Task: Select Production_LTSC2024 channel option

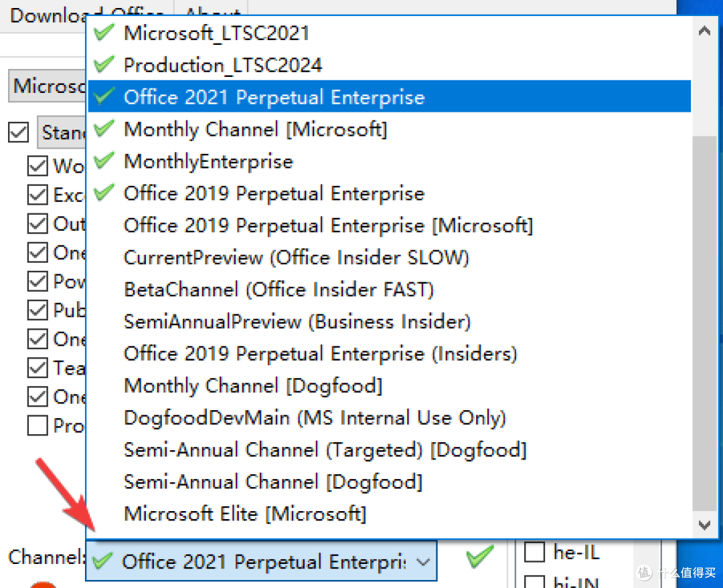Action: point(389,65)
